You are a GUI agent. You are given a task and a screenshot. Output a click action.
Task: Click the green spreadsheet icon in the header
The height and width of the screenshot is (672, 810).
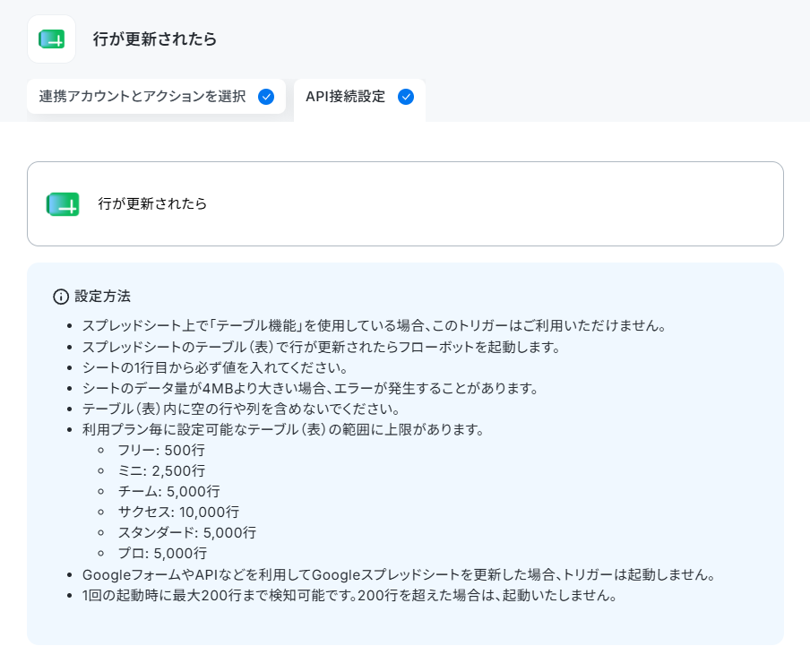52,39
